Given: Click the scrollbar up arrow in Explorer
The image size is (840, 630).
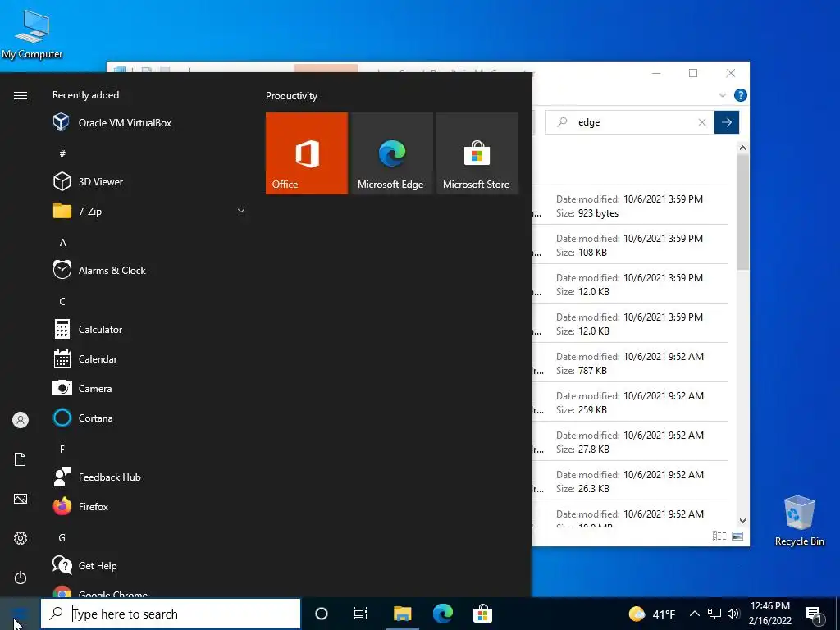Looking at the screenshot, I should [742, 148].
